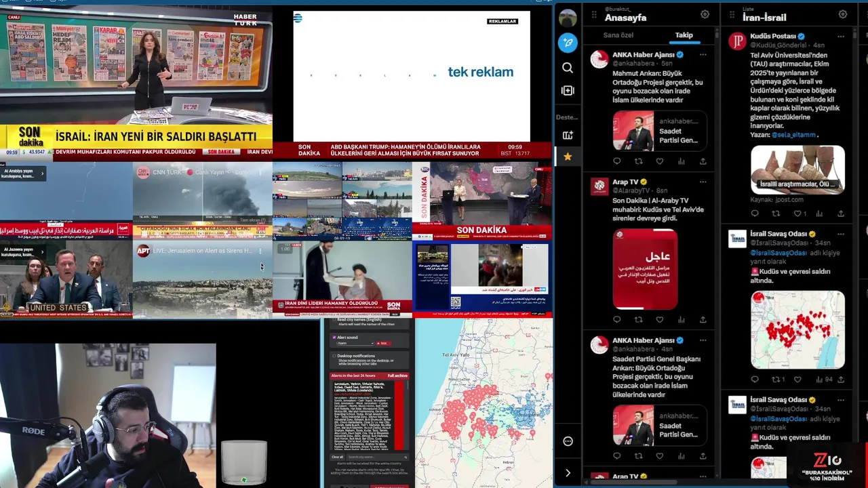
Task: Select the Hamaney öldürüldü video tile
Action: [x=342, y=279]
